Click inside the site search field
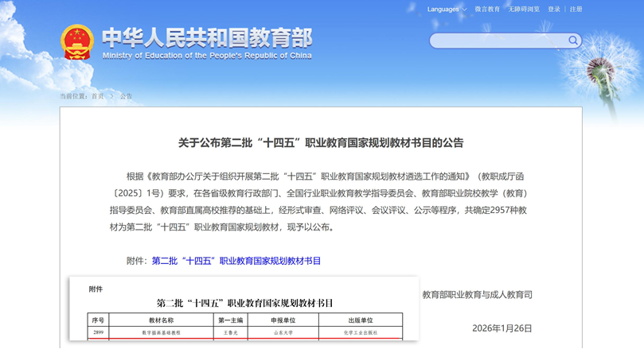The image size is (644, 349). pos(498,41)
